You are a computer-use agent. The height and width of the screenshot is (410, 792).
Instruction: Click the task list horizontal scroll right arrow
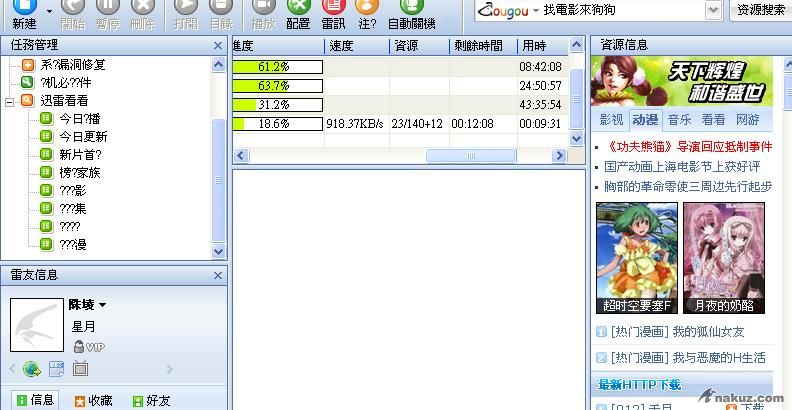(559, 156)
